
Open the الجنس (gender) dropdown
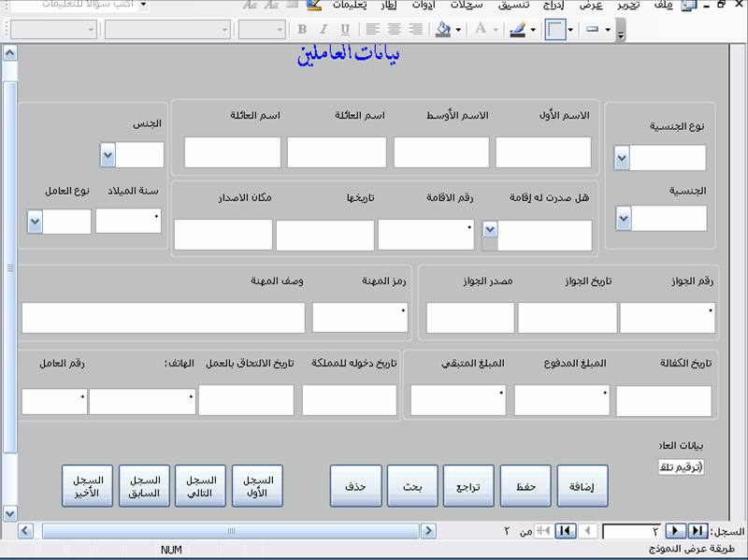[108, 155]
